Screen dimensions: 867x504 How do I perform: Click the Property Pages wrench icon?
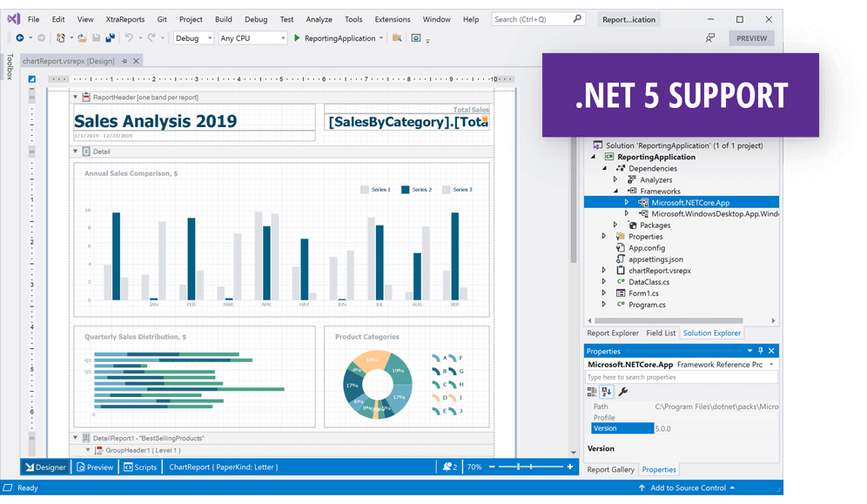623,390
